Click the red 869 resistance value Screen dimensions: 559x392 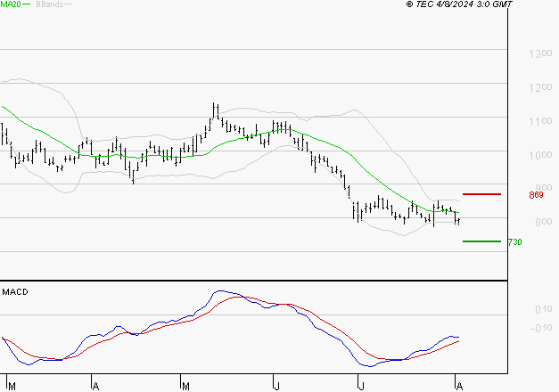tap(536, 195)
